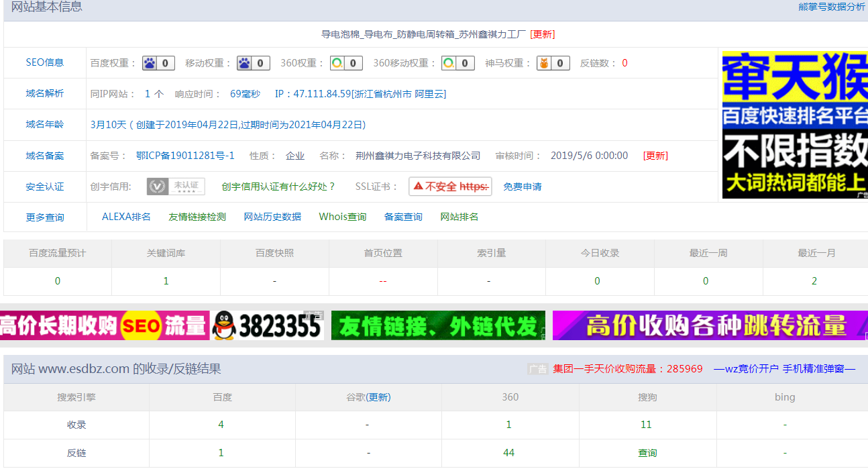Open Whois查询 link

[343, 217]
